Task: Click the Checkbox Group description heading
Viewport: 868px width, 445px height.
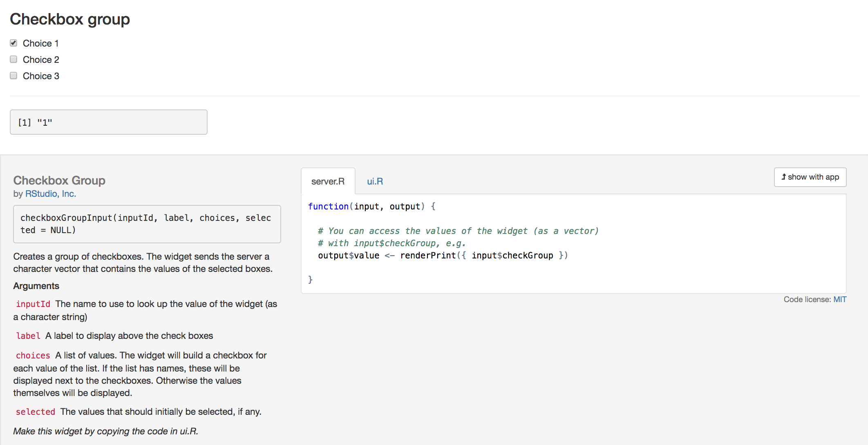Action: click(x=59, y=180)
